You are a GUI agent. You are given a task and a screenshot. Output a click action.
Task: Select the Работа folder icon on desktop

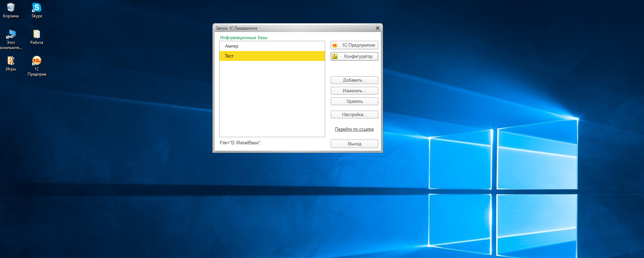coord(37,37)
